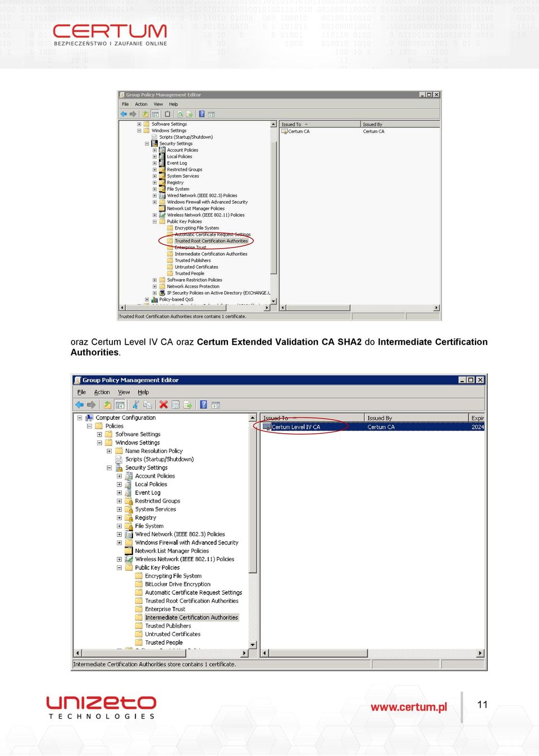This screenshot has width=539, height=756.
Task: Expand Software Settings in the lower editor
Action: tap(99, 434)
